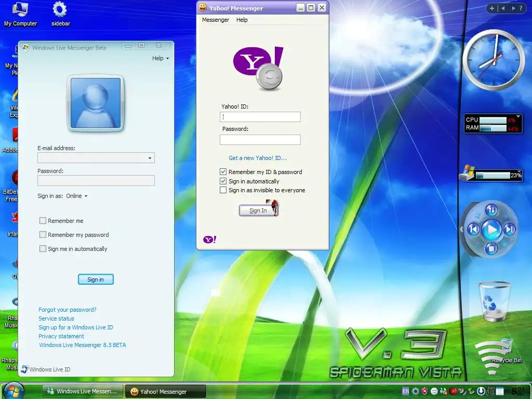Open the sidebar gear desktop icon
This screenshot has height=399, width=532.
tap(60, 14)
